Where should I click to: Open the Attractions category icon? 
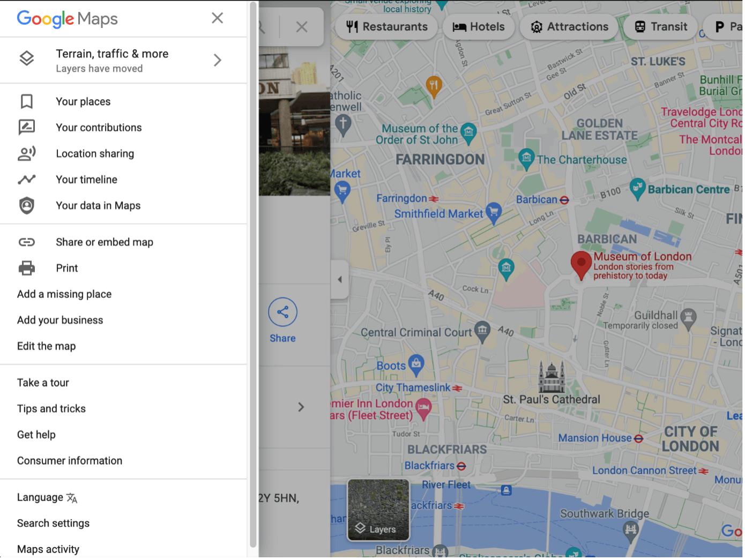[x=536, y=26]
